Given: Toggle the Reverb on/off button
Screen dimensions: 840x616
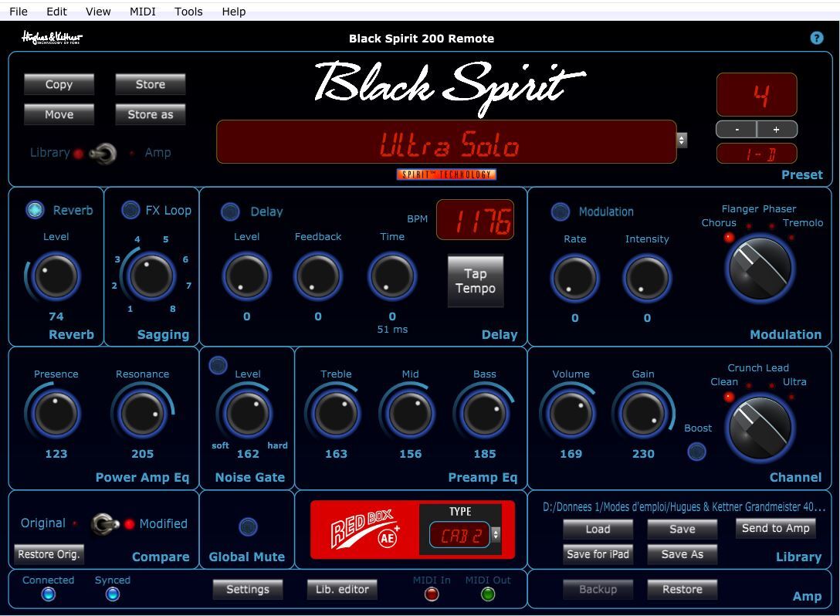Looking at the screenshot, I should [x=36, y=210].
